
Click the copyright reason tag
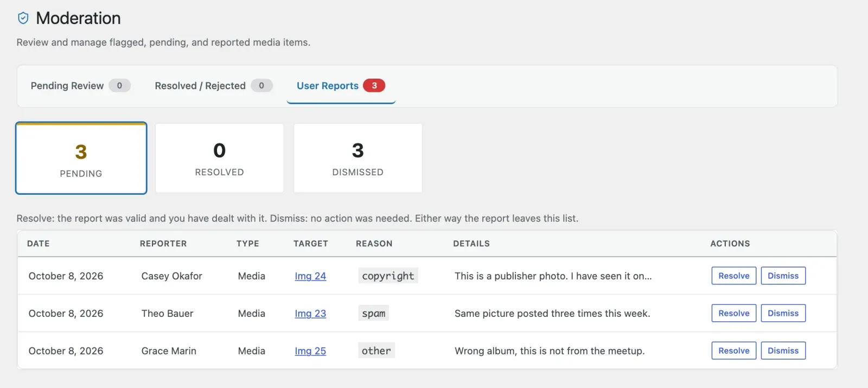pyautogui.click(x=388, y=276)
